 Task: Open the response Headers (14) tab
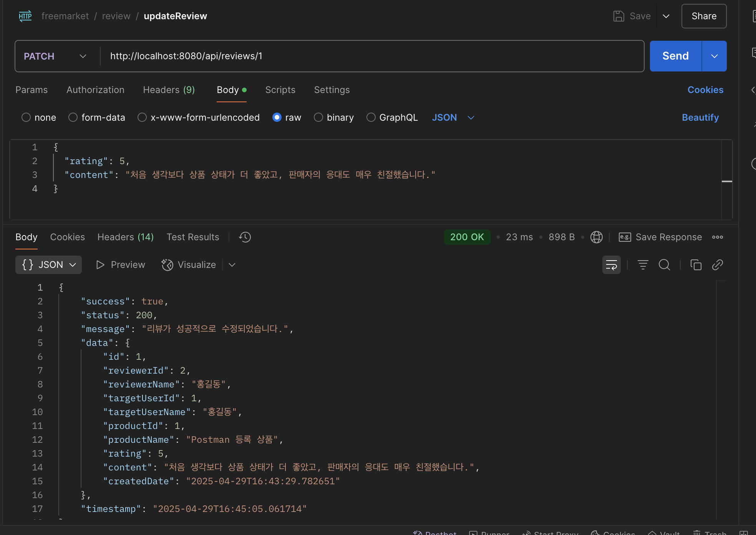125,237
